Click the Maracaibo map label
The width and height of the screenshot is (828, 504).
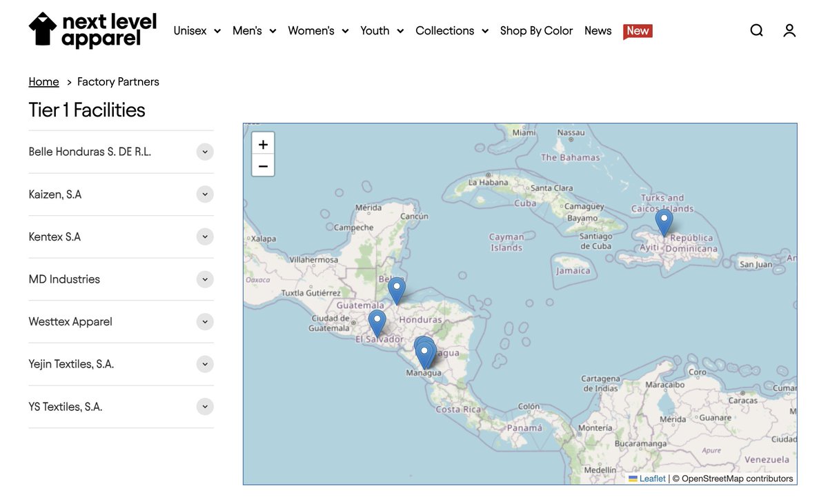click(x=664, y=384)
